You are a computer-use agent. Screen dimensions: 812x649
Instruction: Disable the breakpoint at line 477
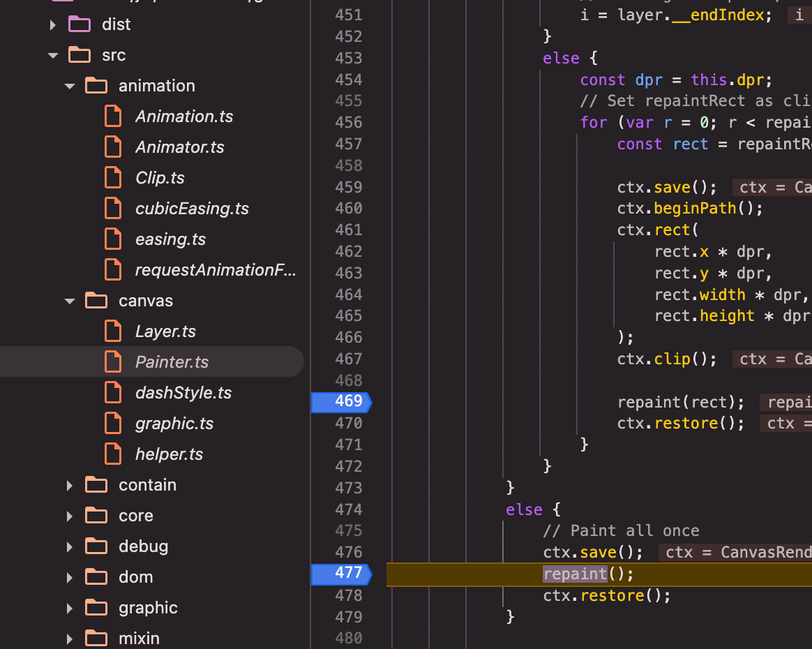click(x=341, y=574)
